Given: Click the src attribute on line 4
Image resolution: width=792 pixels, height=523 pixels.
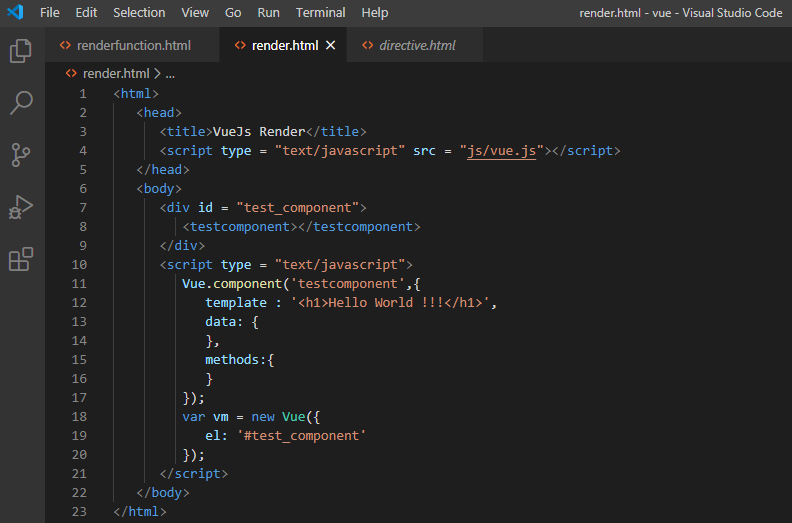Looking at the screenshot, I should (x=424, y=151).
